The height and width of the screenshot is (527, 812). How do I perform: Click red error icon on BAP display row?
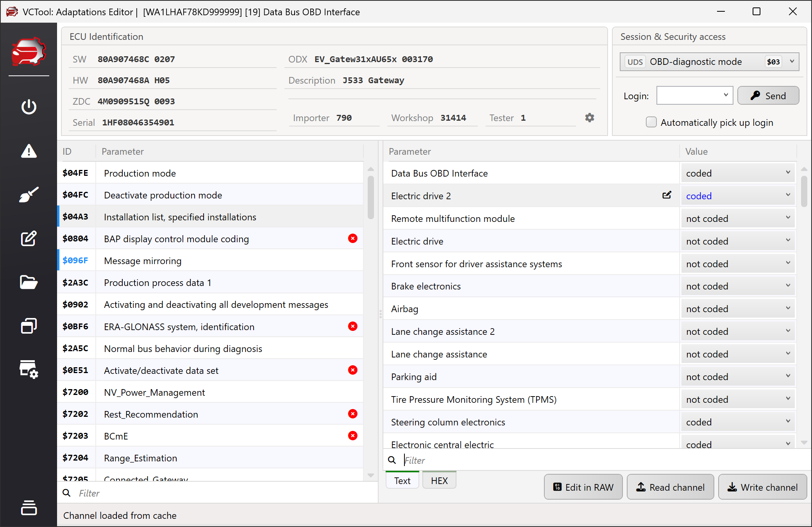coord(352,238)
